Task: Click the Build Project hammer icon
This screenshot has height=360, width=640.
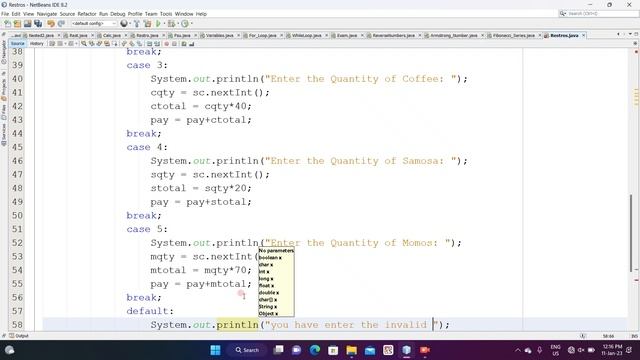Action: [x=136, y=24]
